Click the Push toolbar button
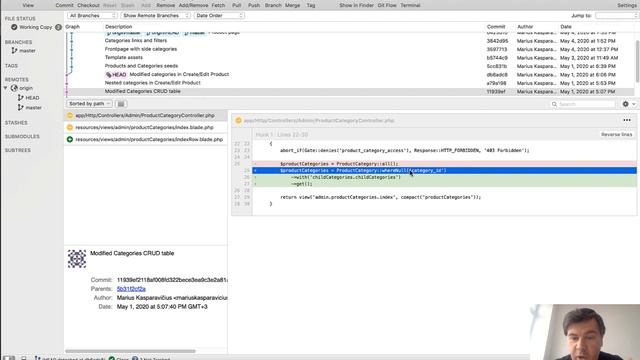This screenshot has width=640, height=360. pyautogui.click(x=254, y=5)
